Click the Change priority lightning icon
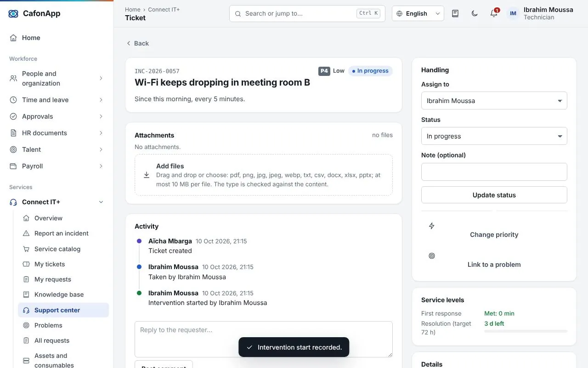 coord(432,226)
